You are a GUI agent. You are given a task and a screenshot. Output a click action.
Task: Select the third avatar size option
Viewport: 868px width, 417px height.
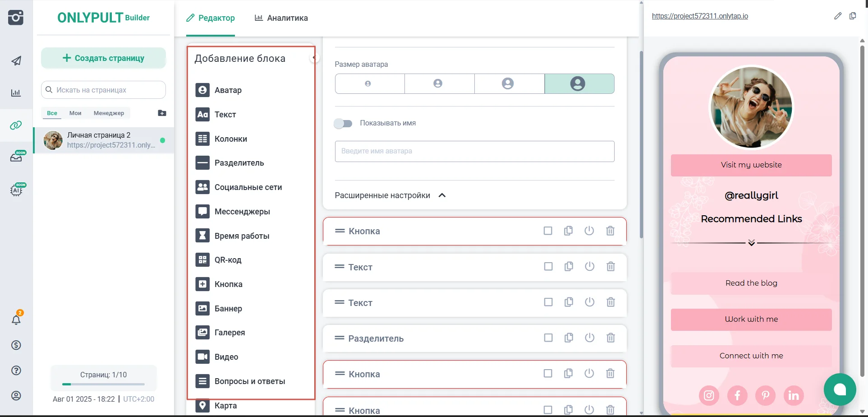coord(510,83)
